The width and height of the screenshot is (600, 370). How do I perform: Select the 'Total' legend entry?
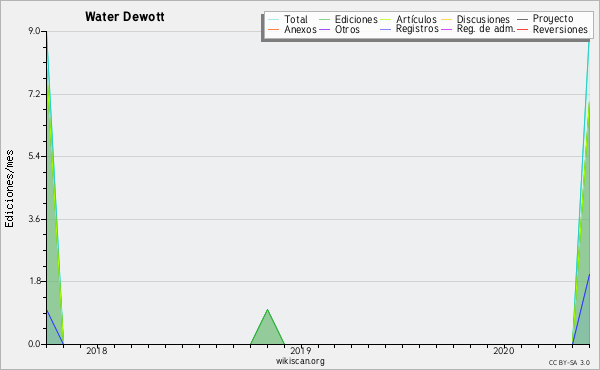coord(288,19)
